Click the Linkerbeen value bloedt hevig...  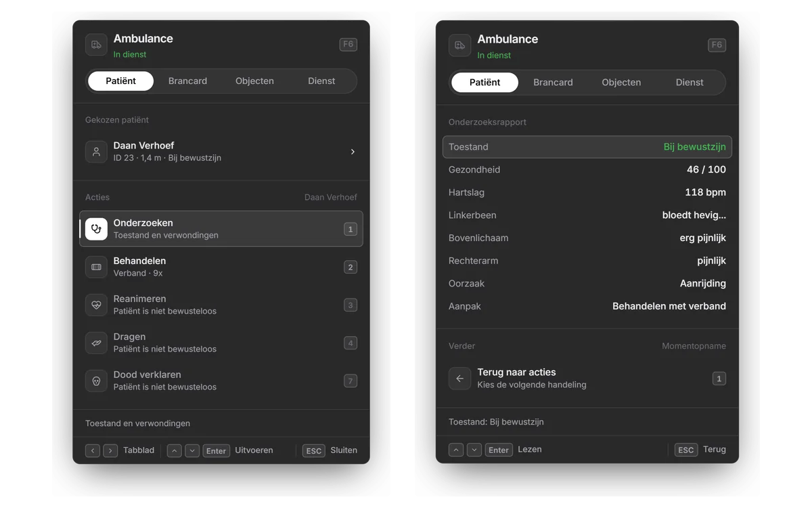[x=694, y=215]
